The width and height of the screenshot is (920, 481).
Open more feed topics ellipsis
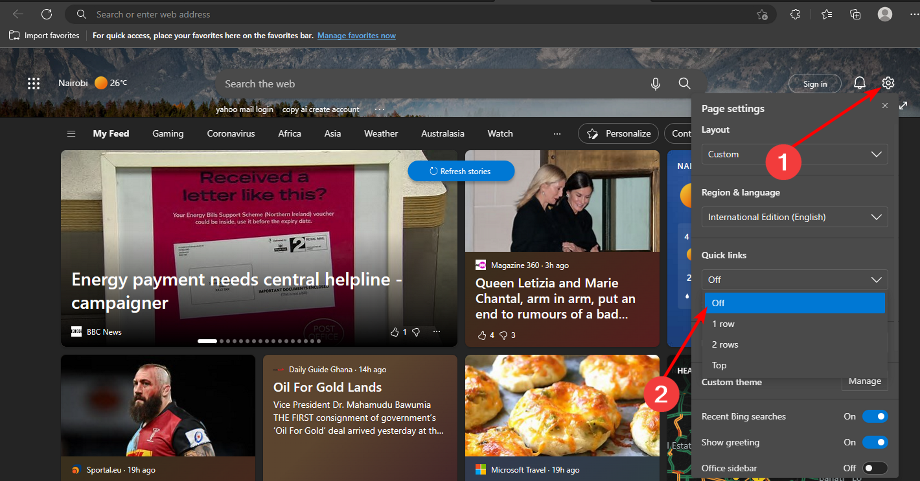tap(557, 134)
